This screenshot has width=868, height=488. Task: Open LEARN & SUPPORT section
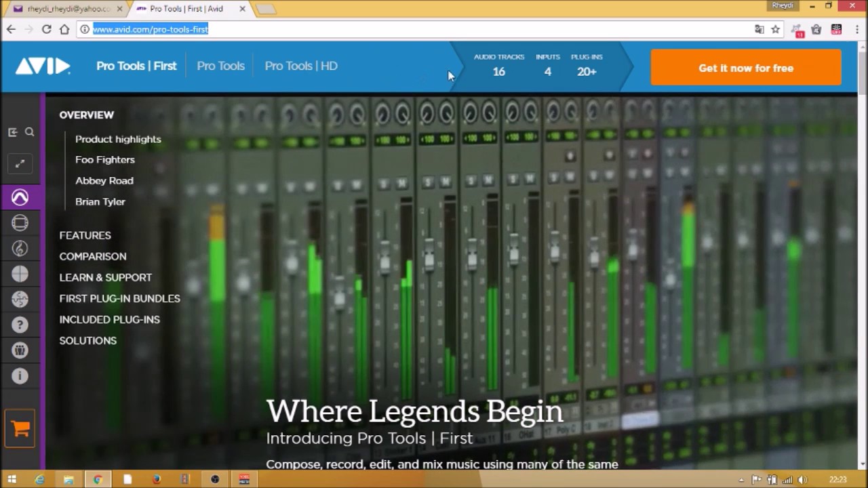(105, 277)
